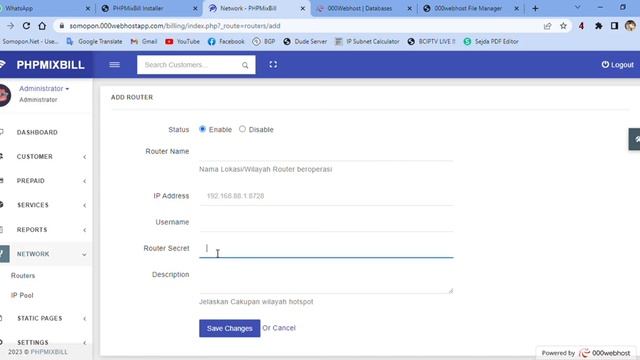Switch to the 000webhost File Manager tab
Viewport: 640px width, 360px height.
pyautogui.click(x=468, y=8)
